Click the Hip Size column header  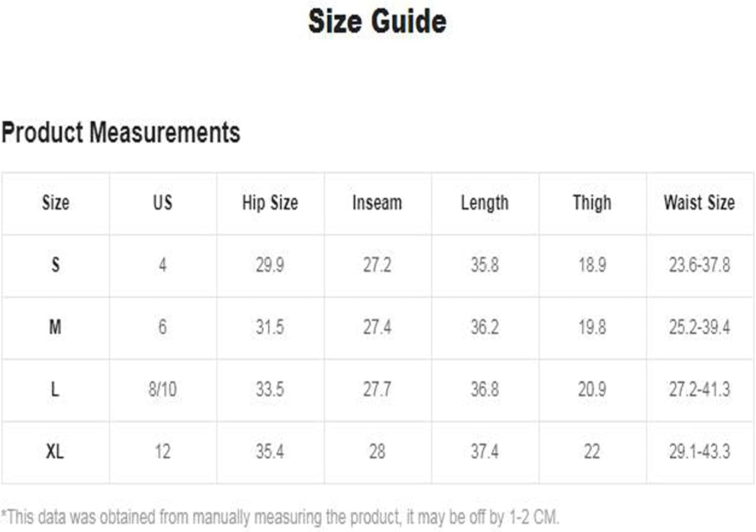270,203
